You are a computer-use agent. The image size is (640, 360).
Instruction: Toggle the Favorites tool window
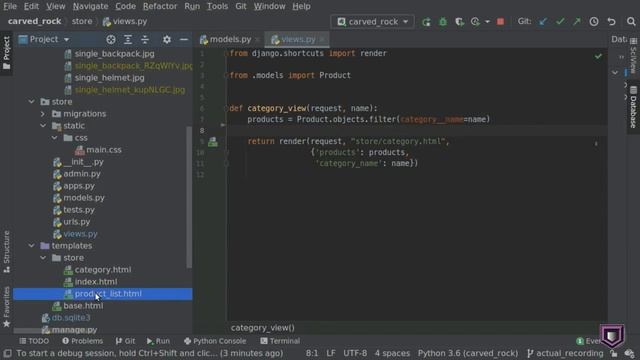(x=6, y=307)
